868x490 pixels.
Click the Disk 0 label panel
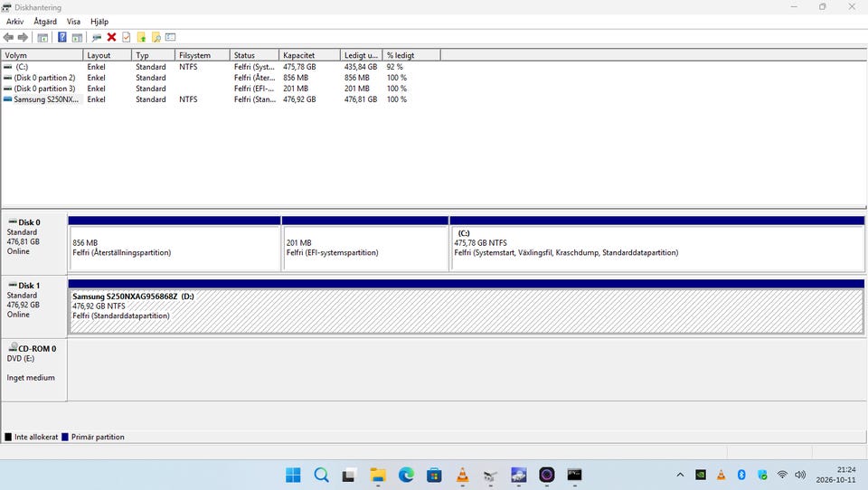tap(34, 243)
